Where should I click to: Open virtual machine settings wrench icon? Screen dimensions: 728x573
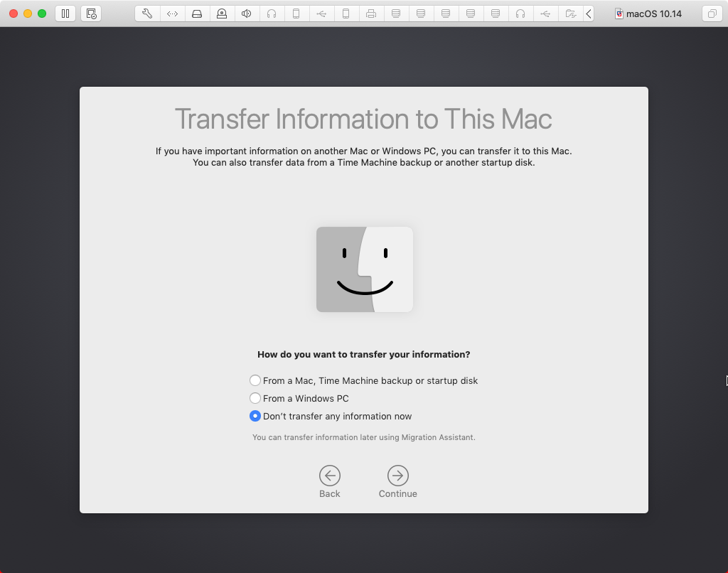[x=147, y=14]
